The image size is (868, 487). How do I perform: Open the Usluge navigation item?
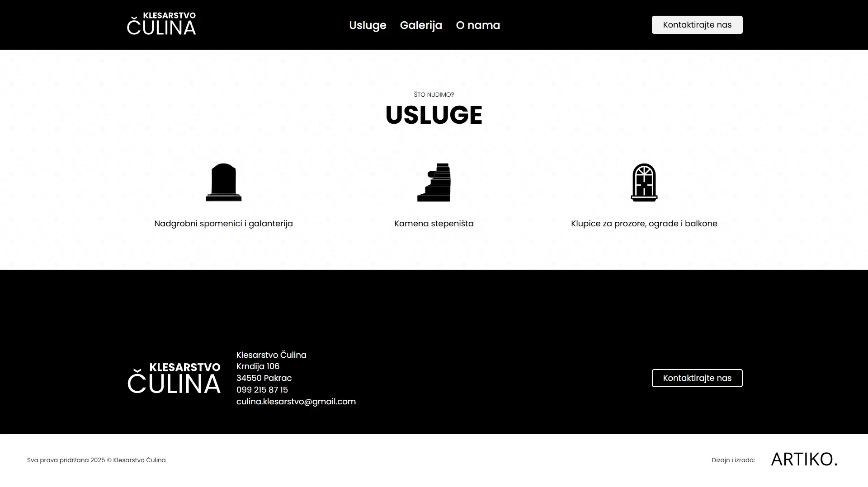(368, 25)
